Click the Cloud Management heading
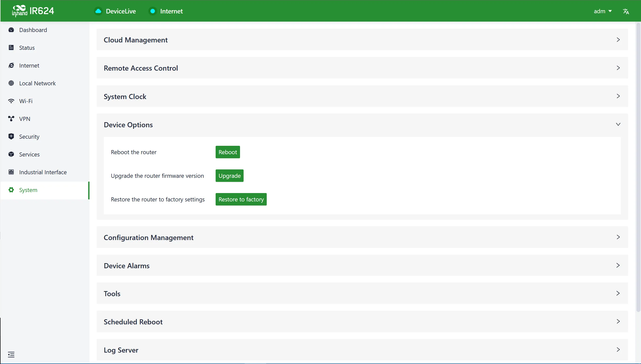 136,40
